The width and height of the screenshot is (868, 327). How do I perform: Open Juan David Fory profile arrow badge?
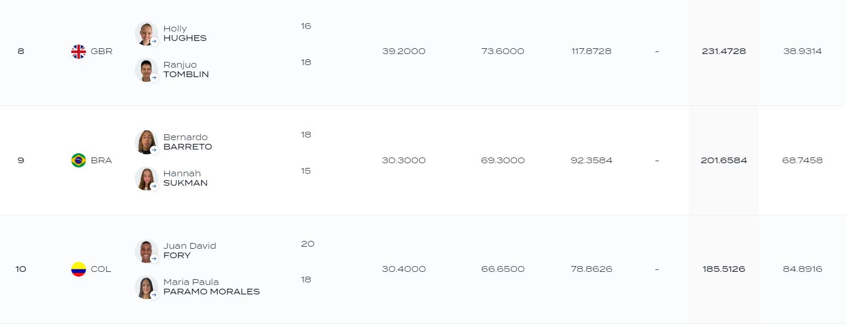click(x=154, y=258)
